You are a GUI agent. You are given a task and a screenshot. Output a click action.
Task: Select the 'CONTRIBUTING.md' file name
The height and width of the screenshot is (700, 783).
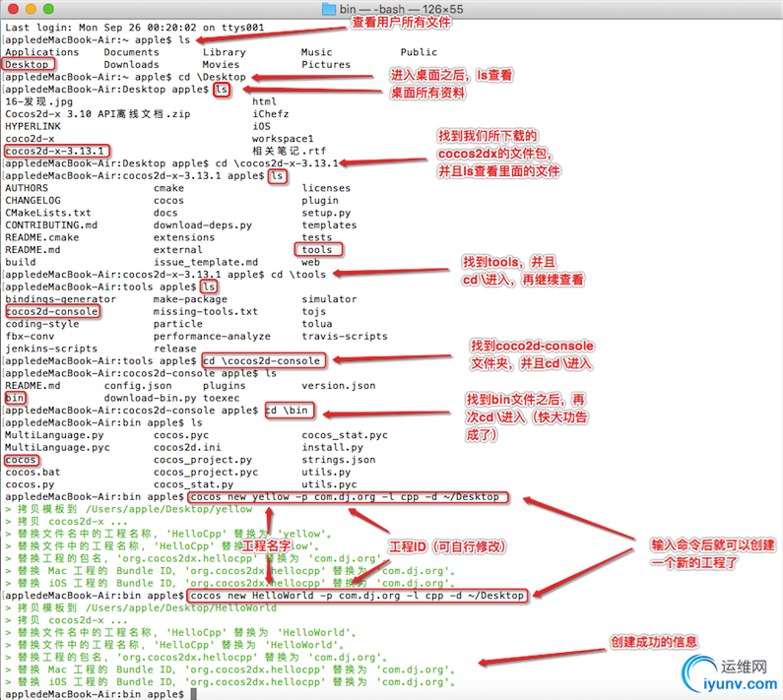(51, 225)
